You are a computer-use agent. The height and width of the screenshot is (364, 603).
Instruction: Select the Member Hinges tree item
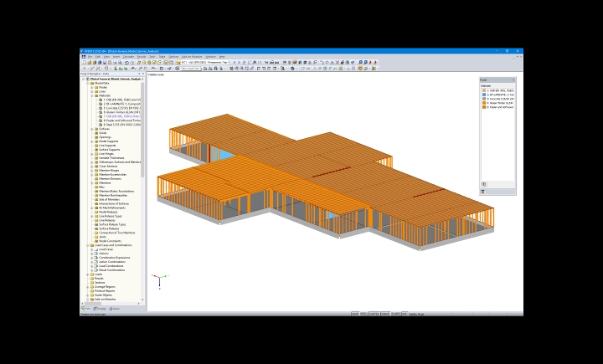109,170
